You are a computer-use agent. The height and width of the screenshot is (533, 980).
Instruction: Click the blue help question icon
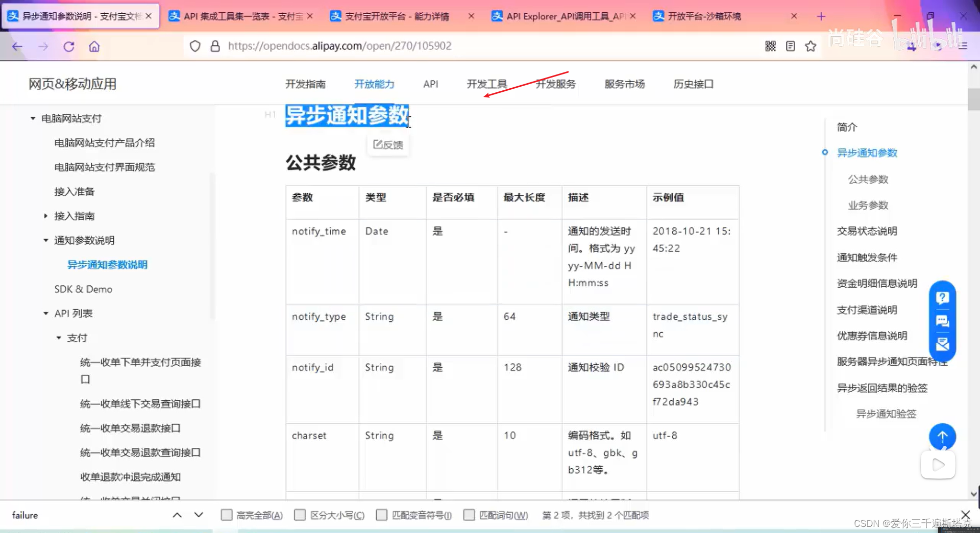tap(942, 297)
